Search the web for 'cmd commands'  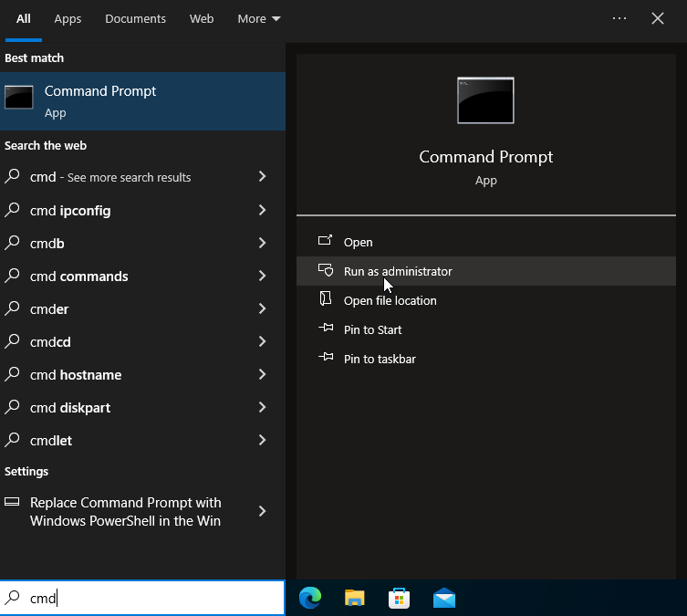(142, 276)
